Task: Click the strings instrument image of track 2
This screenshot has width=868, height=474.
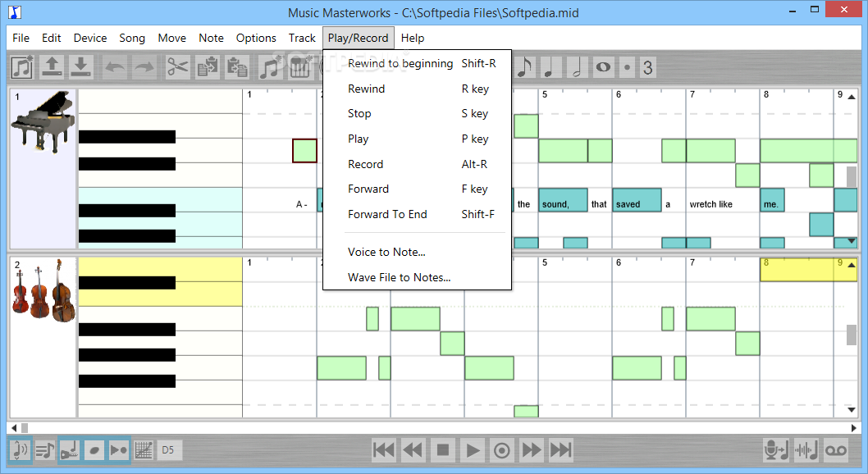Action: coord(43,291)
